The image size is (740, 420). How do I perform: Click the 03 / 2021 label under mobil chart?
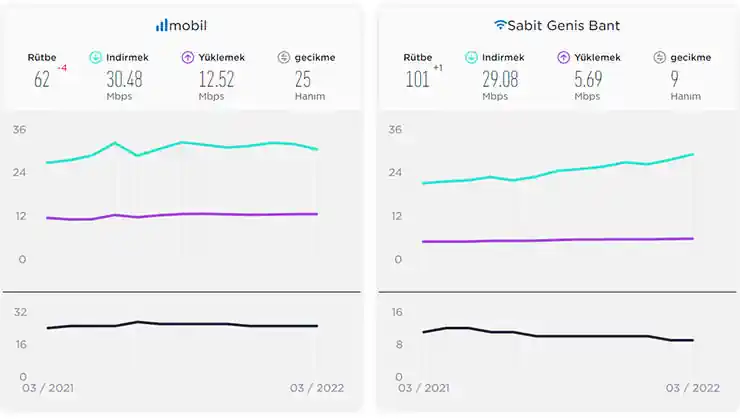click(x=48, y=387)
